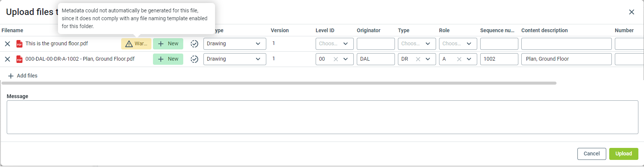Click the circular check icon in second row
Viewport: 644px width, 167px height.
194,59
